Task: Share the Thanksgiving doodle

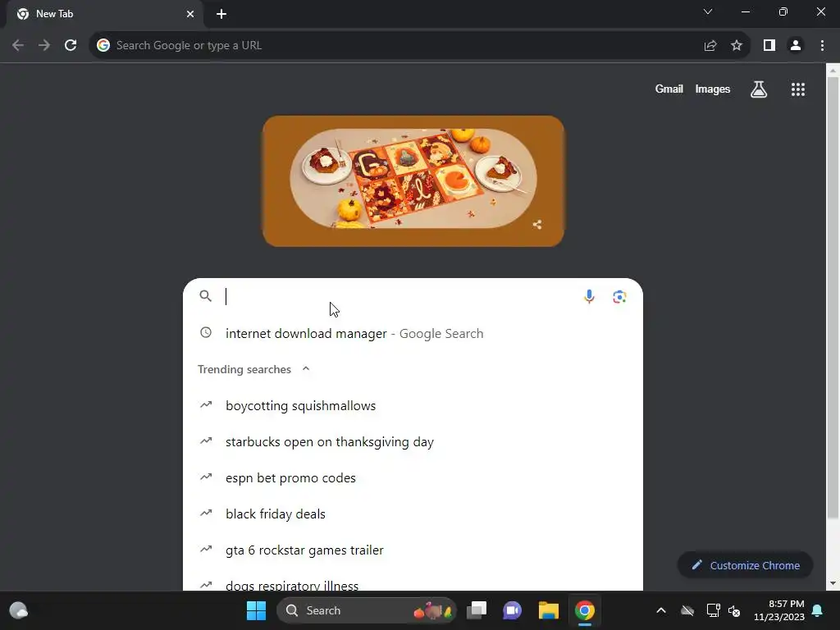Action: pyautogui.click(x=537, y=225)
